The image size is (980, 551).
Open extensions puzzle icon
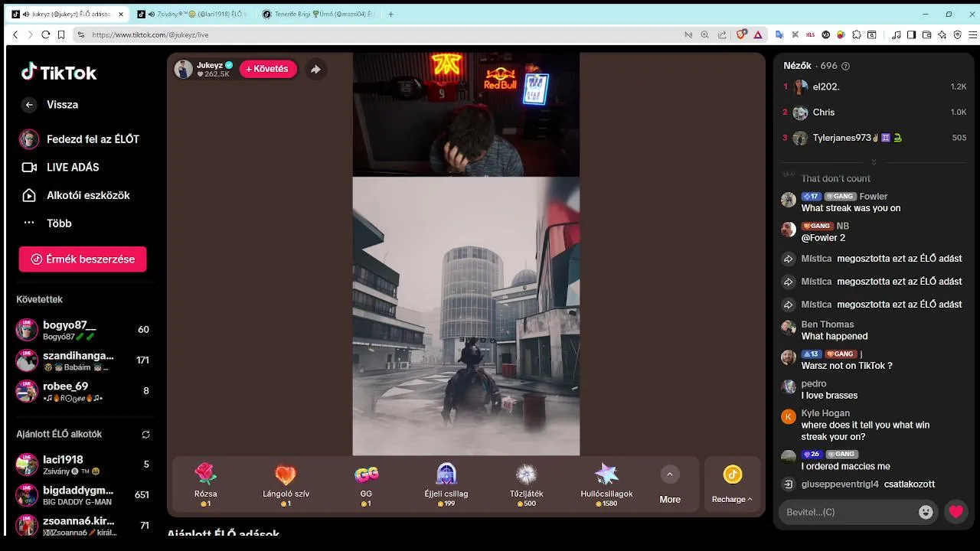pyautogui.click(x=857, y=34)
